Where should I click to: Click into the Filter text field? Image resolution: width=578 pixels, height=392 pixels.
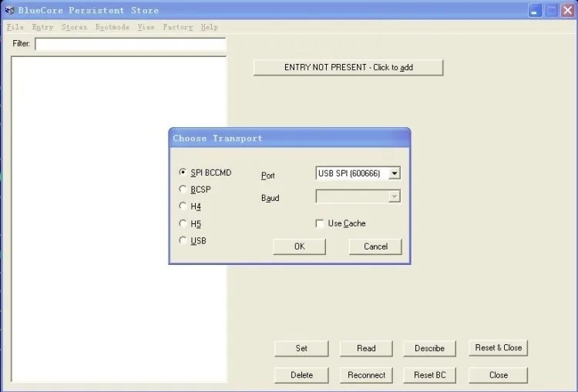[130, 44]
